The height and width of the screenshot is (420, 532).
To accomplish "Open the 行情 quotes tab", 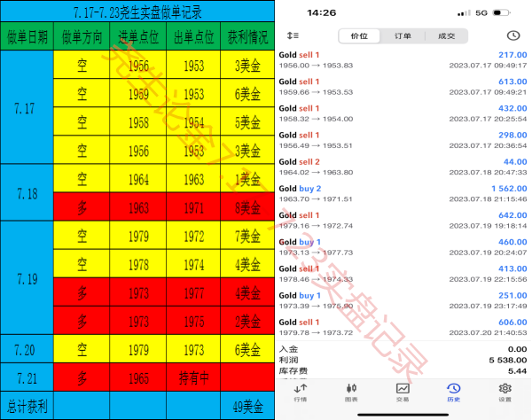I will point(301,393).
